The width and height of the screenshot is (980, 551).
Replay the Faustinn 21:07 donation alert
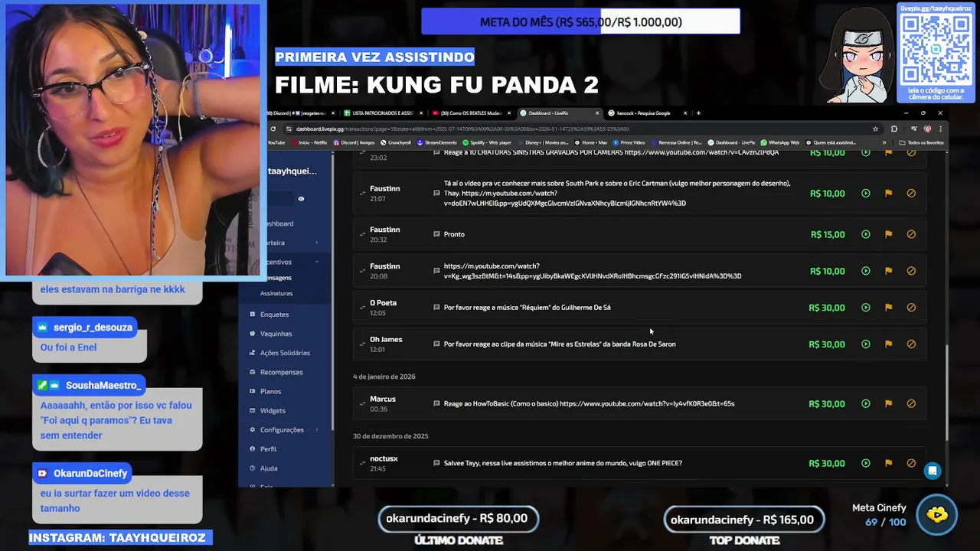(865, 194)
